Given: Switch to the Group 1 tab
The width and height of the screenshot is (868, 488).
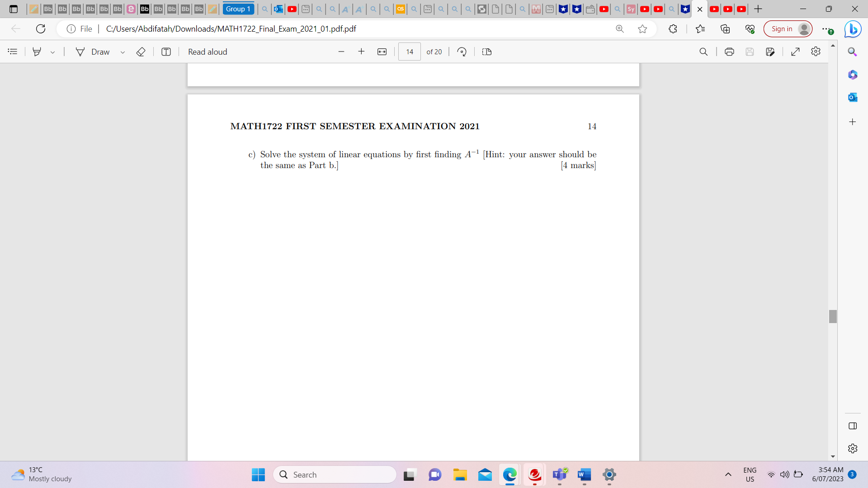Looking at the screenshot, I should (x=238, y=8).
